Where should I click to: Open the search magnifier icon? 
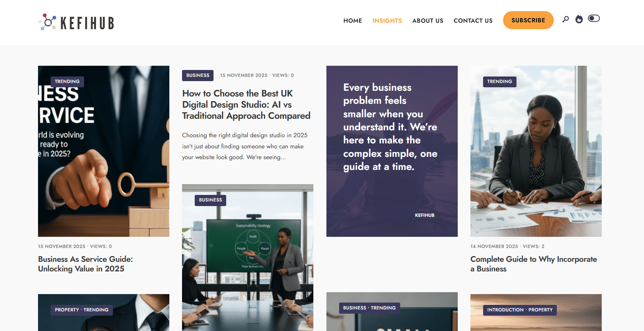point(565,19)
